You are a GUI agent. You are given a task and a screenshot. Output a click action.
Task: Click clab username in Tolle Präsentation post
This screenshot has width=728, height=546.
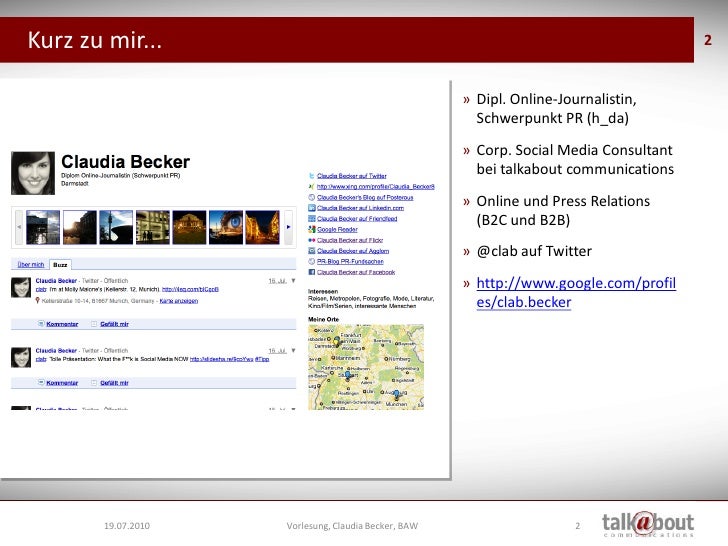point(41,359)
